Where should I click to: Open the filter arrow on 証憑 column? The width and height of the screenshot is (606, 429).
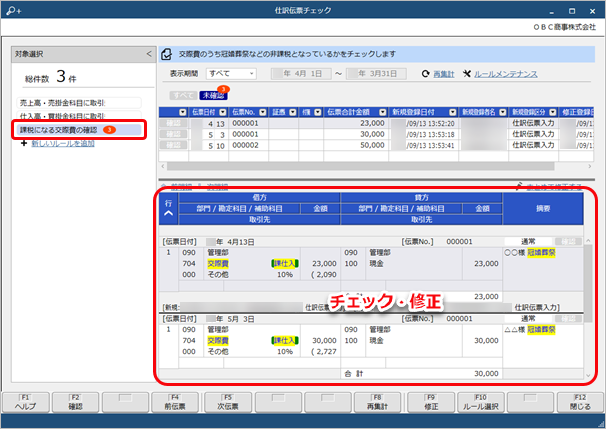pyautogui.click(x=293, y=112)
